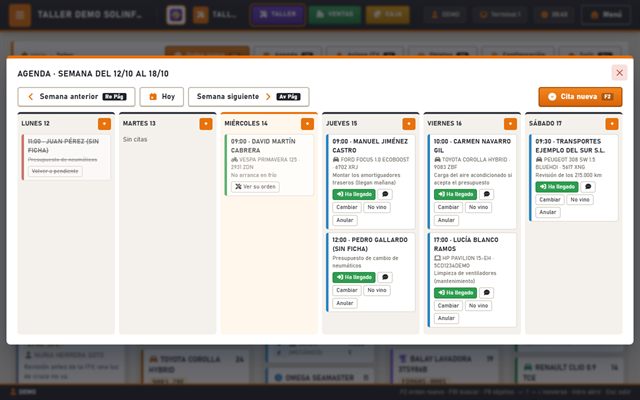
Task: Mark Manuel Jiménez Castro as Ha llegado
Action: 354,194
